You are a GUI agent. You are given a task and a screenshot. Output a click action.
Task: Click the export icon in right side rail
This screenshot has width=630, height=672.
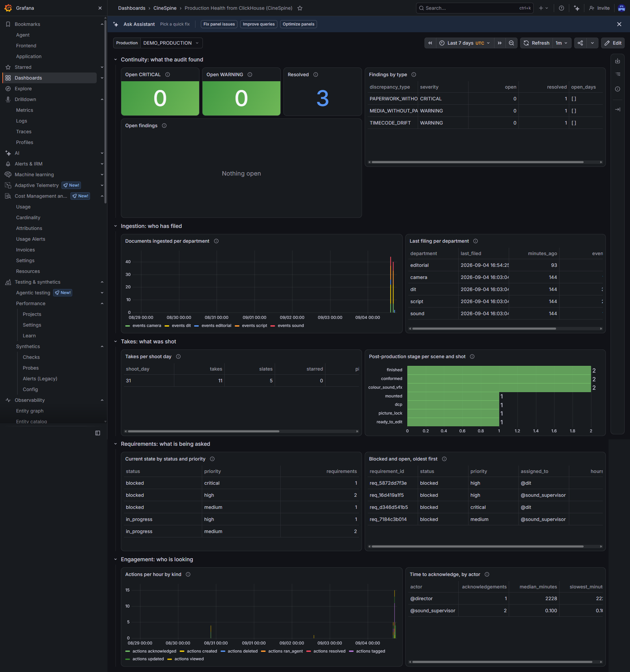point(618,61)
